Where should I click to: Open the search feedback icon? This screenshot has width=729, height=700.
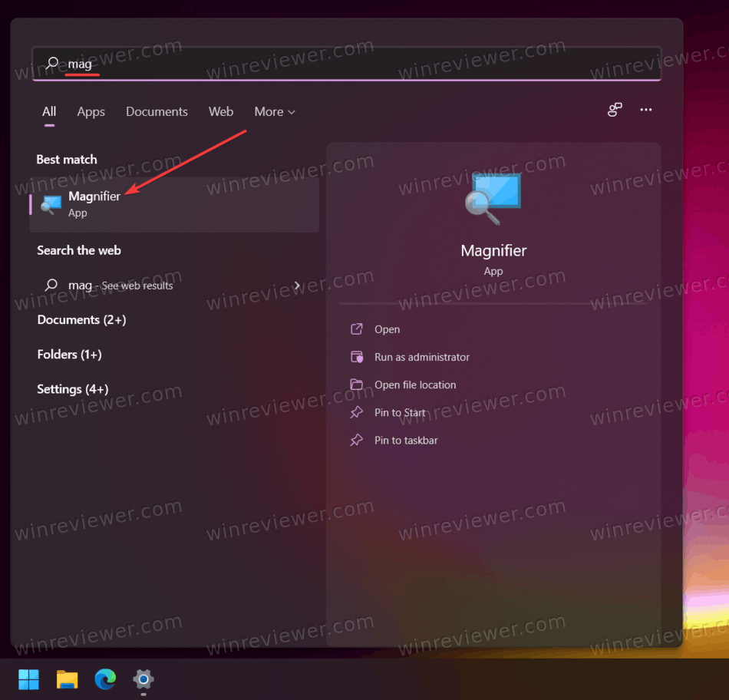coord(615,110)
